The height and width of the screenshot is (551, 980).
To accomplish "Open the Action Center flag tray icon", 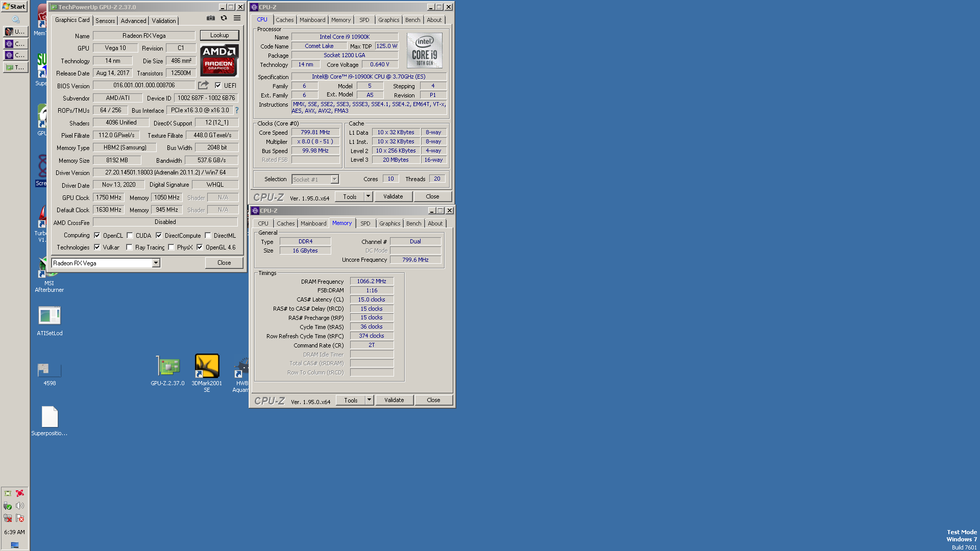I will tap(20, 518).
